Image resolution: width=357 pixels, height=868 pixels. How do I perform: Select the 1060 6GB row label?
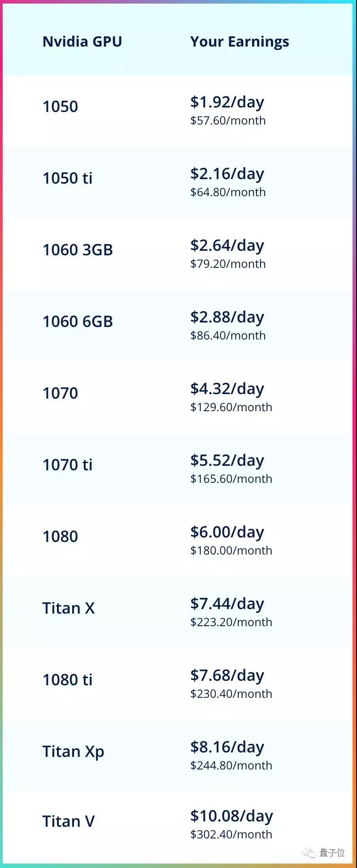tap(78, 322)
